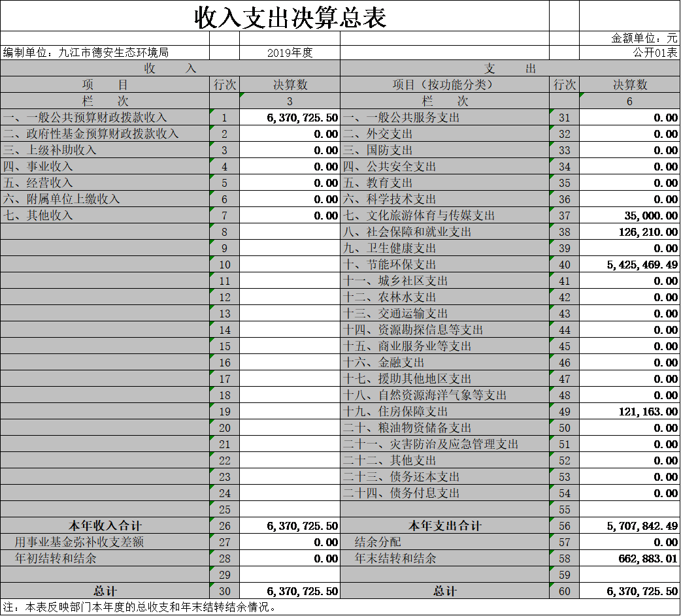Click the 支出 header cell
This screenshot has height=616, width=681.
click(x=510, y=69)
